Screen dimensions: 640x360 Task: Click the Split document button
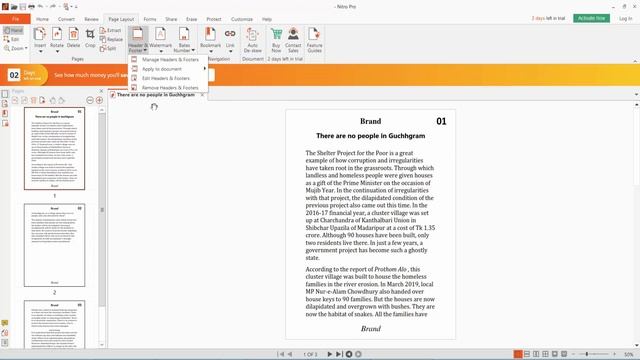108,48
